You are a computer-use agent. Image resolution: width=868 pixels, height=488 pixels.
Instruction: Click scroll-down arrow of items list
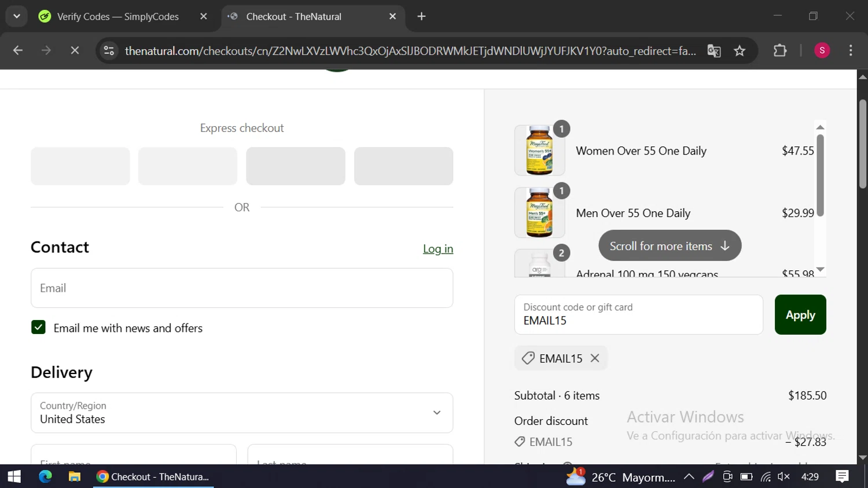pos(820,270)
